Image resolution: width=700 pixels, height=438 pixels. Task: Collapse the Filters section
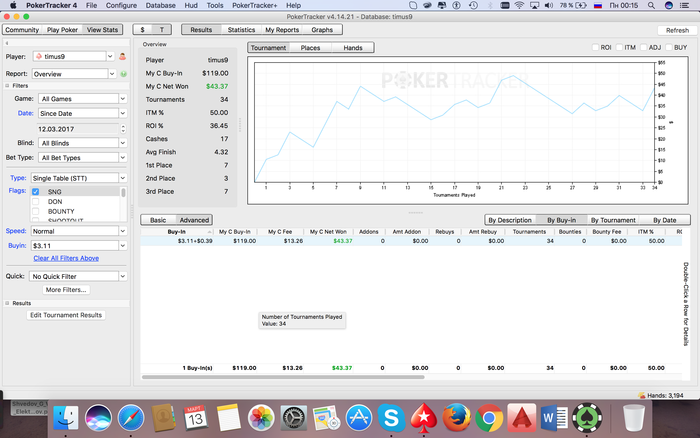7,86
